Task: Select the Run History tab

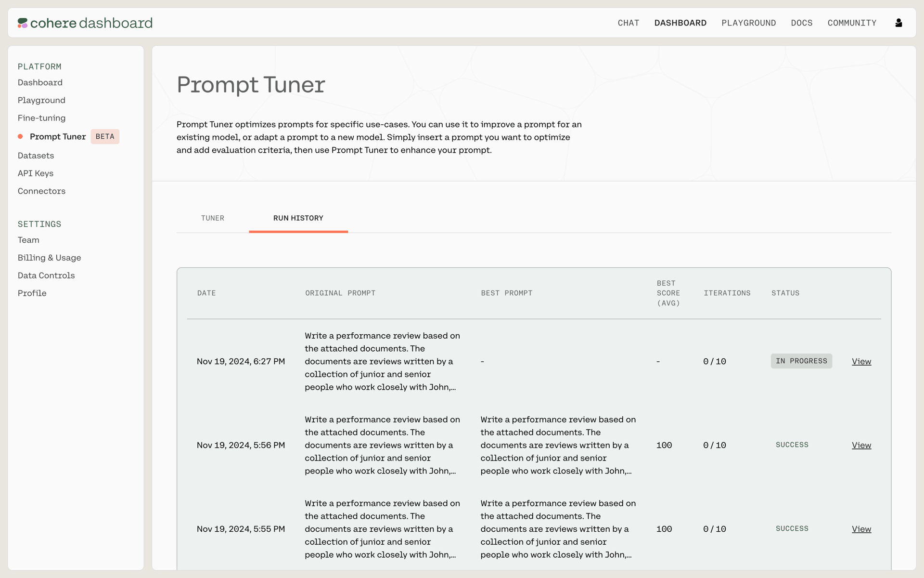Action: (298, 218)
